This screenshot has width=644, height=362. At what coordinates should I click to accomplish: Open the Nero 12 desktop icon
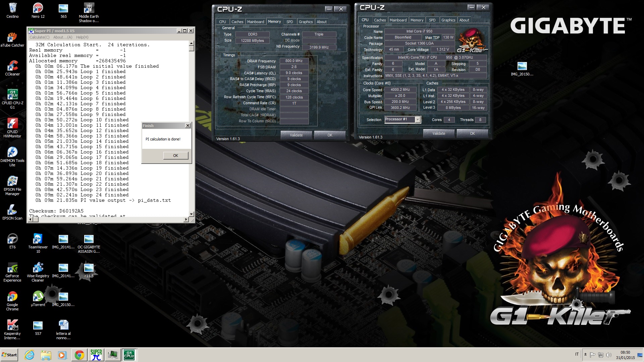38,10
